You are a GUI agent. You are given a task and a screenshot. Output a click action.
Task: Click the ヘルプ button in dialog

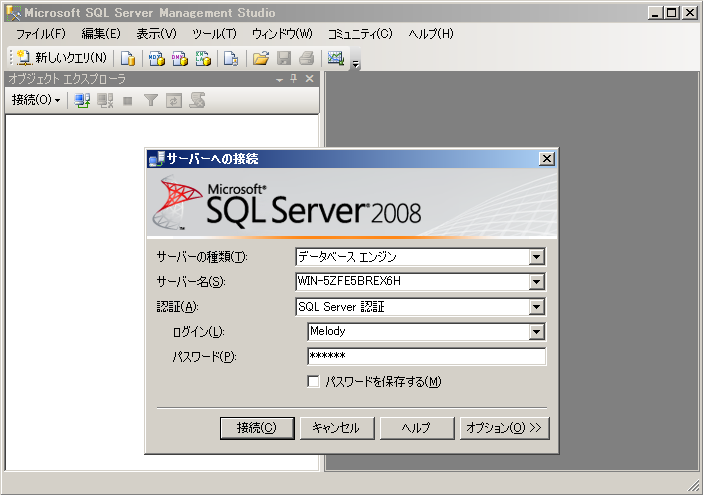pos(417,428)
